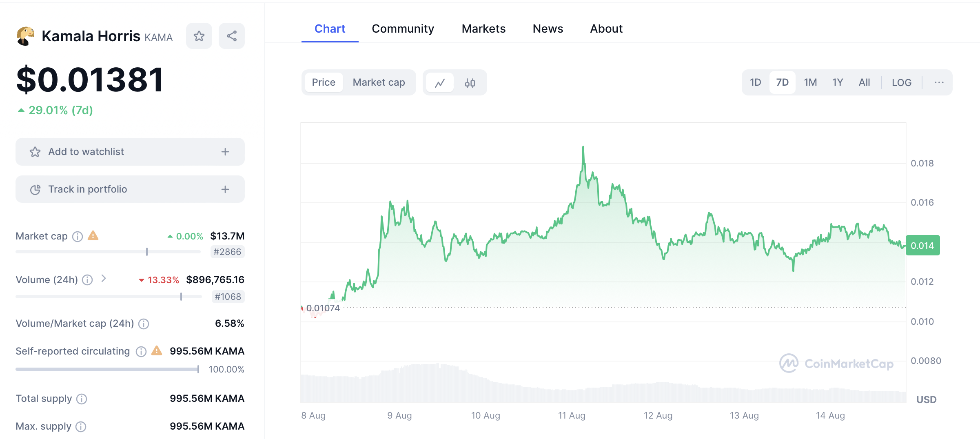This screenshot has height=439, width=980.
Task: Open the more chart options ellipsis
Action: (939, 82)
